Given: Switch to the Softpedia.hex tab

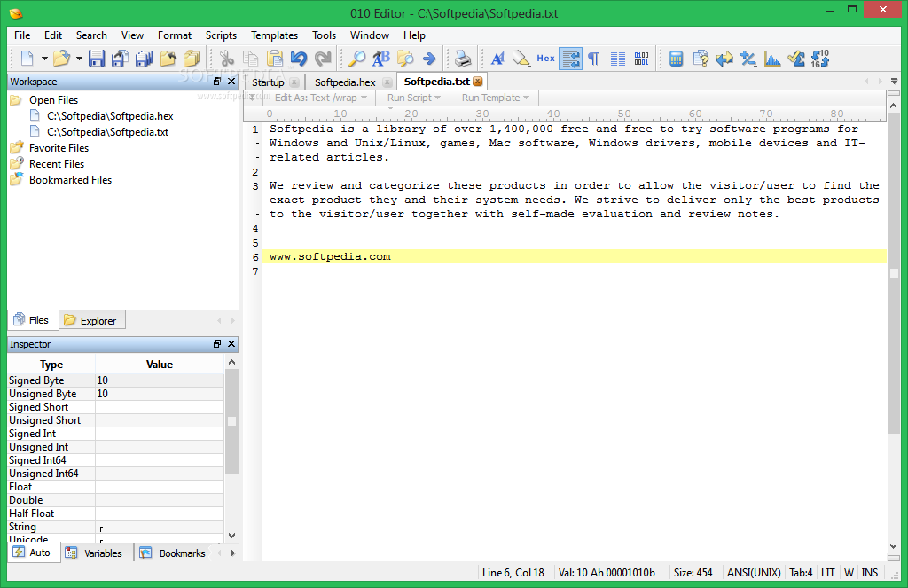Looking at the screenshot, I should (x=345, y=82).
